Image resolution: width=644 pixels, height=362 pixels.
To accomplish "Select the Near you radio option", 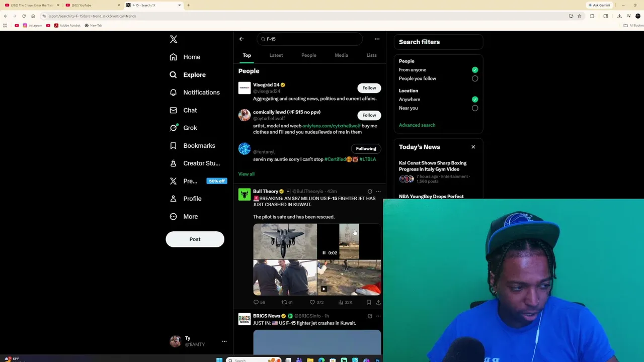I will coord(474,108).
